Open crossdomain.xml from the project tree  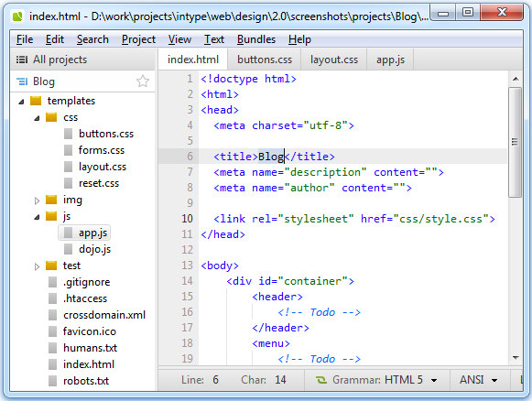point(104,315)
